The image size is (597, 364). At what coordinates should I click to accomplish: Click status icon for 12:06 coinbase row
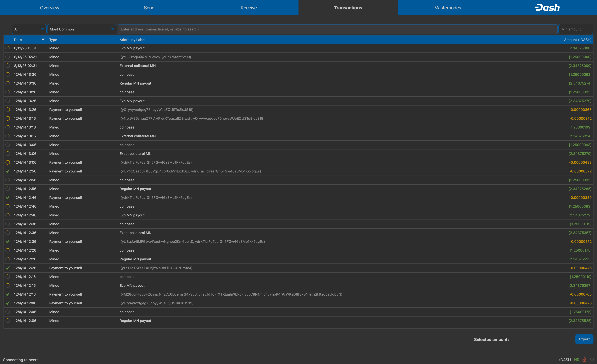point(8,312)
